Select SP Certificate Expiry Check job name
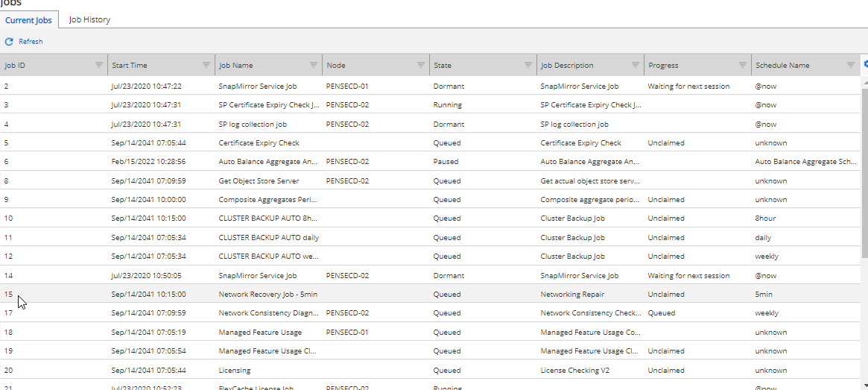Viewport: 868px width, 390px height. tap(270, 105)
